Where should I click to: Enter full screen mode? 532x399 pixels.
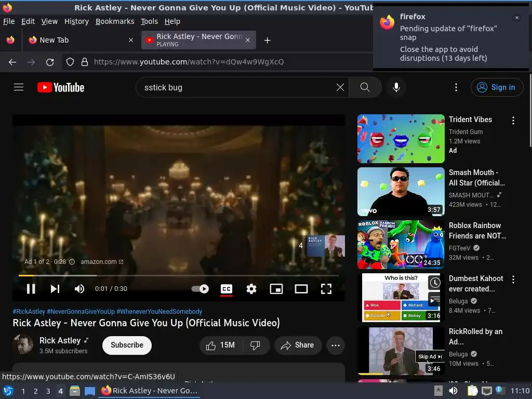(x=326, y=289)
